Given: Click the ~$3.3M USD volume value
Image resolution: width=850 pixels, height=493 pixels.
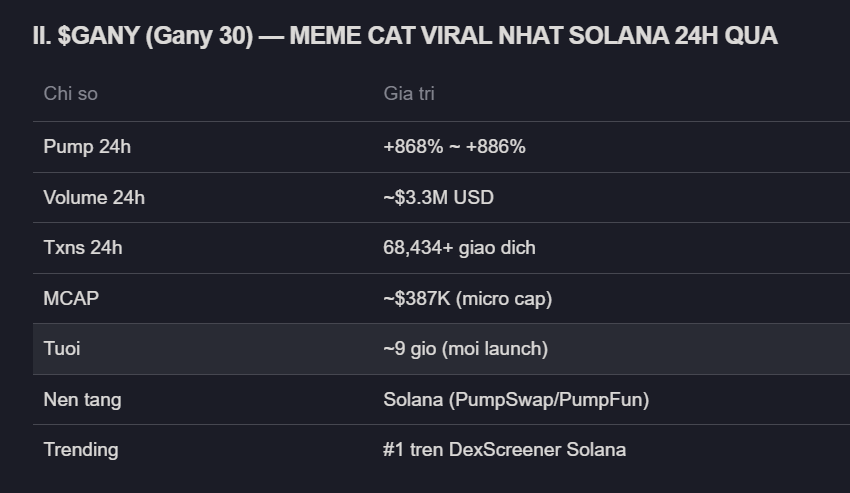Looking at the screenshot, I should point(438,198).
